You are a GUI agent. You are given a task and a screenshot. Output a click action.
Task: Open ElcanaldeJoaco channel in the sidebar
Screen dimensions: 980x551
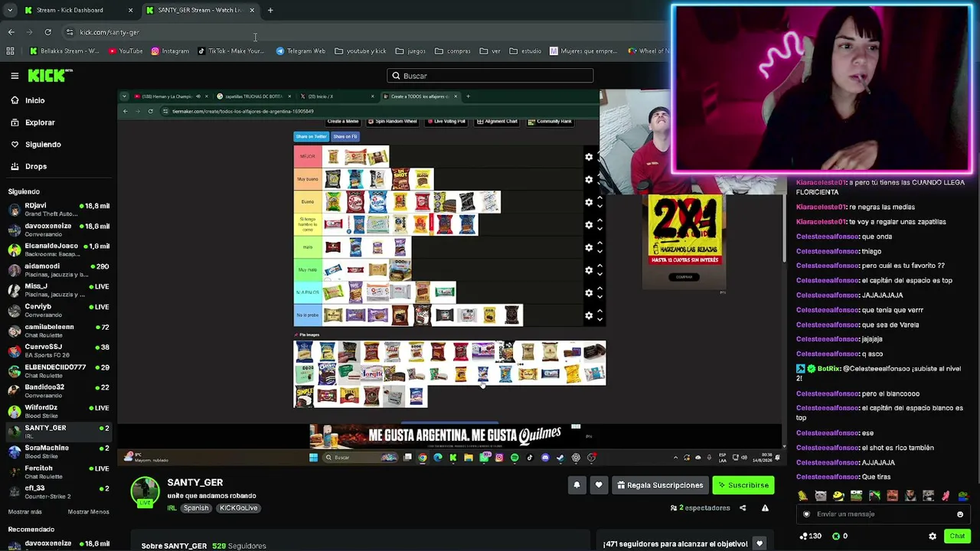[58, 250]
